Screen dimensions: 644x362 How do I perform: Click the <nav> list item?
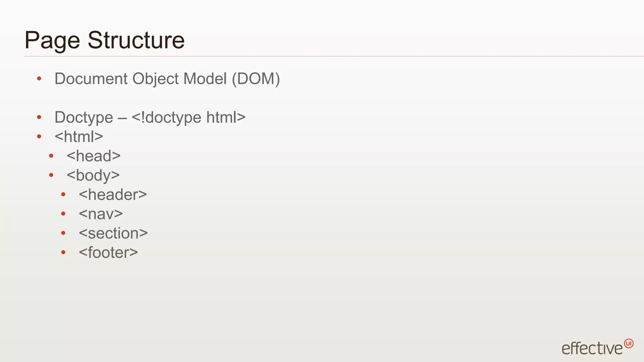(x=101, y=214)
